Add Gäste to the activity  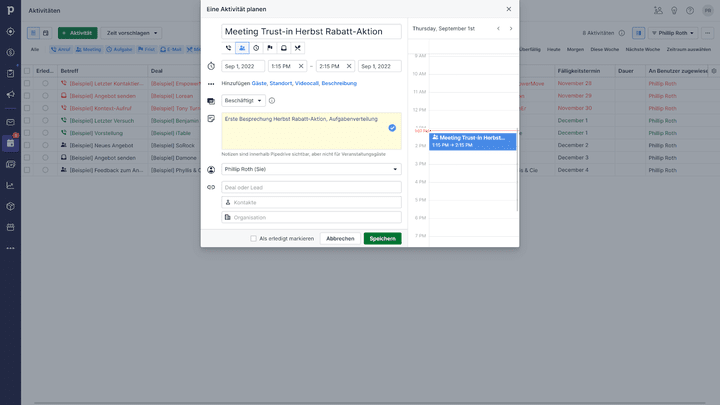click(259, 83)
